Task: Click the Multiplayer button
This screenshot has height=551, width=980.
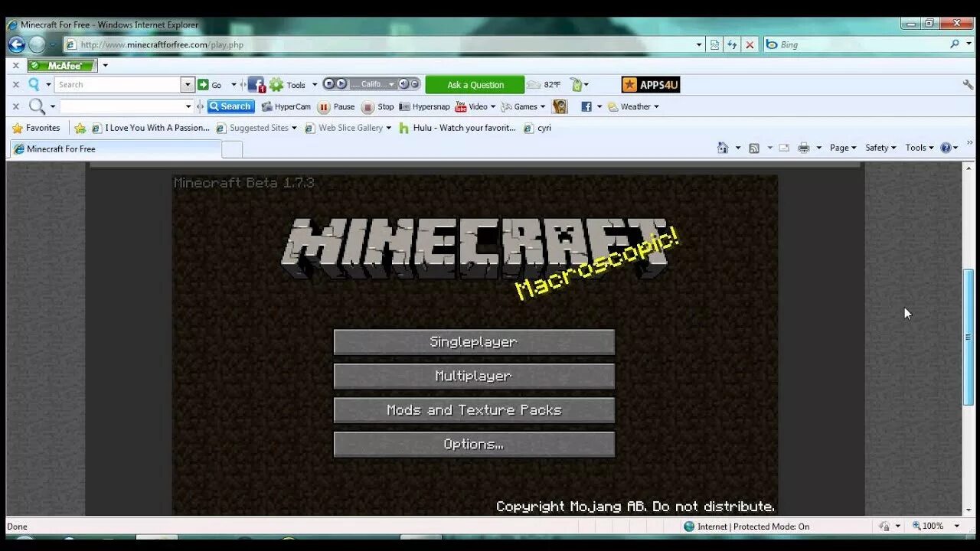Action: [474, 376]
